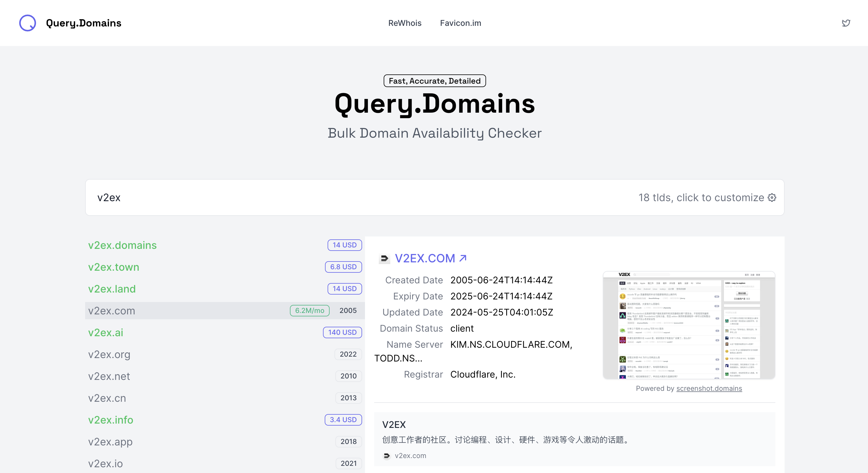
Task: Click the 2022 year badge for v2ex.org
Action: (348, 355)
